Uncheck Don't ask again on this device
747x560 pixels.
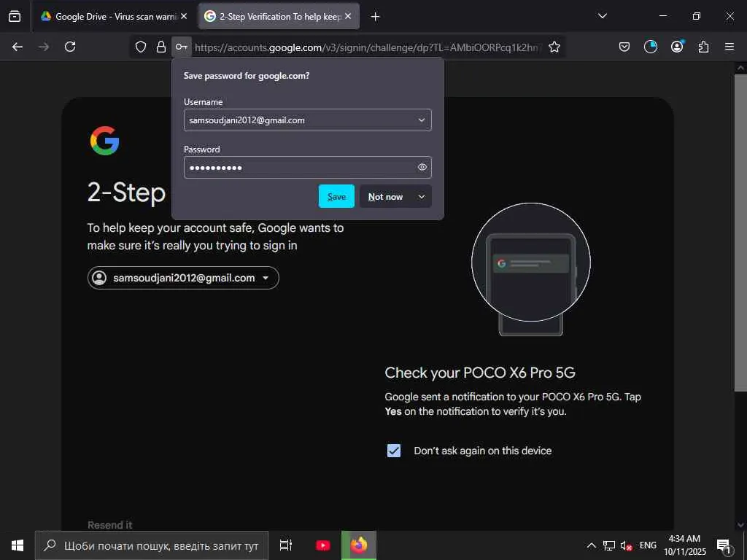(x=393, y=451)
